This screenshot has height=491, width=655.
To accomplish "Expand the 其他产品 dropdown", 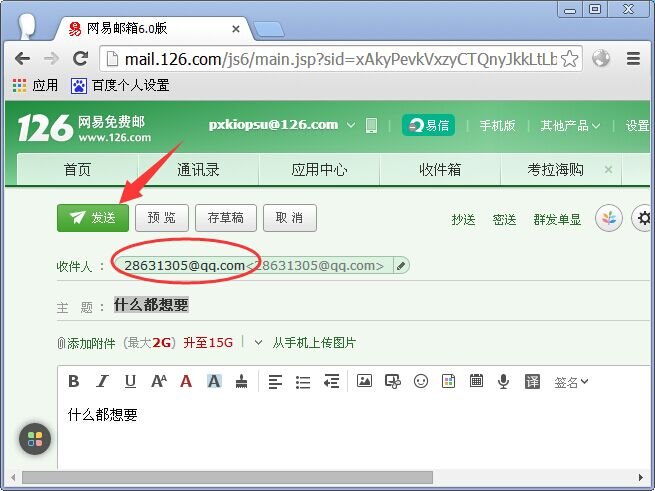I will [x=570, y=125].
